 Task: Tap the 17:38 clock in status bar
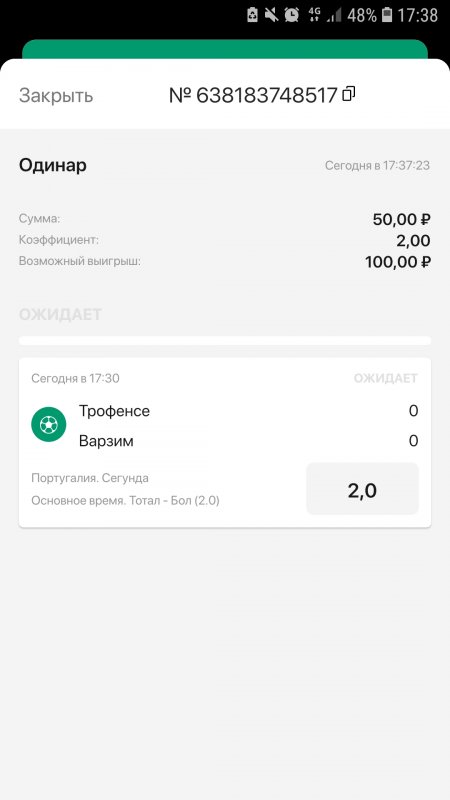417,15
